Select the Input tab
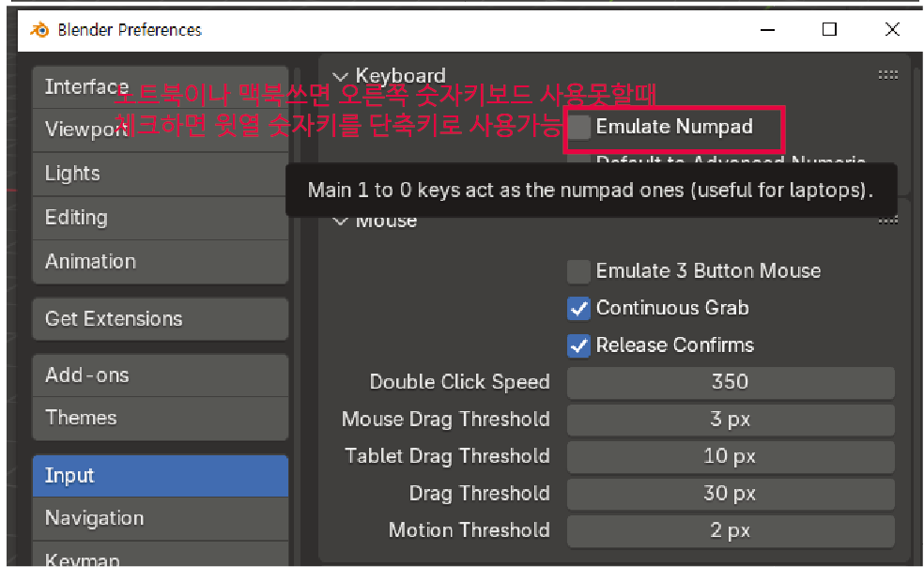Viewport: 924px width, 567px height. 161,476
